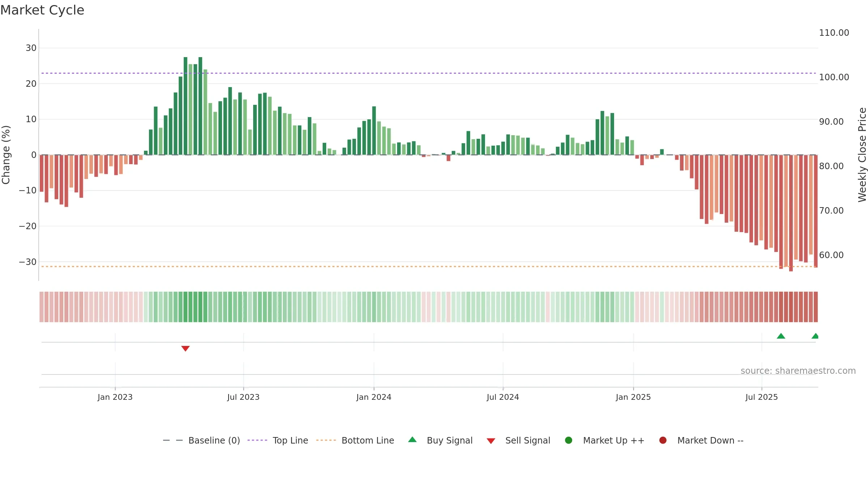
Task: Toggle the Sell Signal legend entry
Action: (x=518, y=440)
